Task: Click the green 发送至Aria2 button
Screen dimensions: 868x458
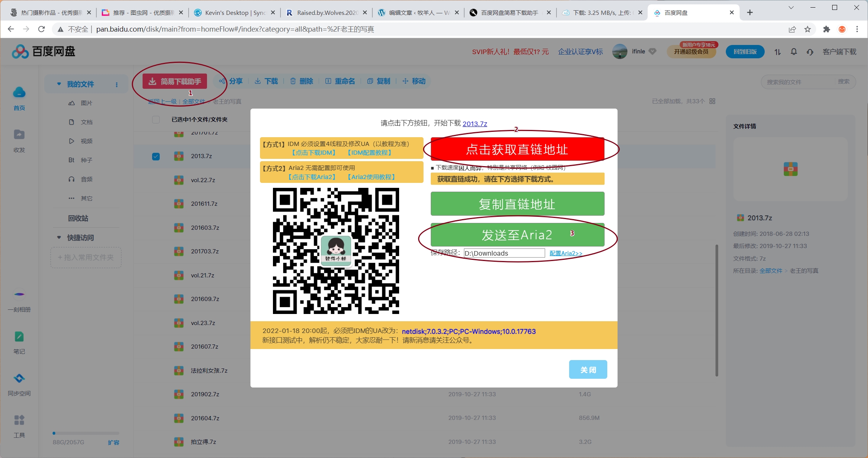Action: 517,235
